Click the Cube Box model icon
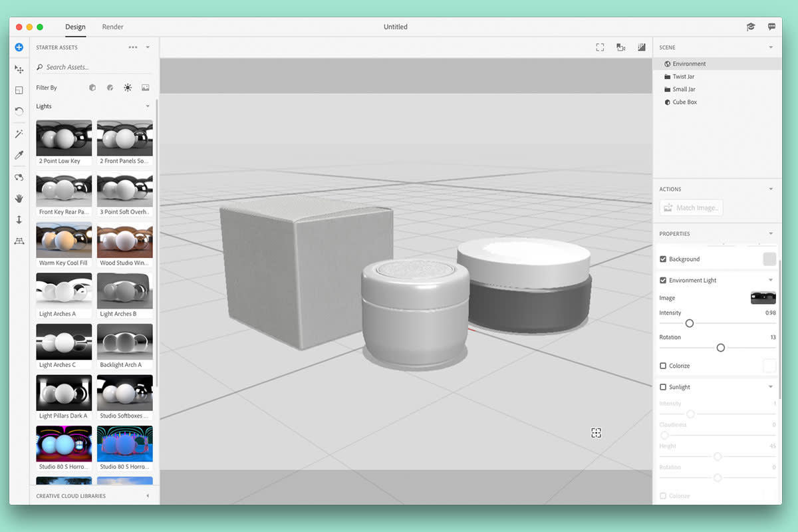Image resolution: width=798 pixels, height=532 pixels. pyautogui.click(x=668, y=102)
